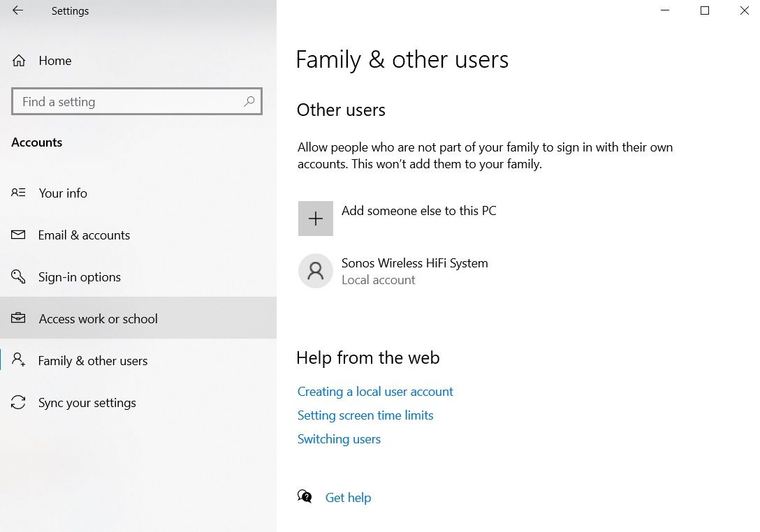Screen dimensions: 760x532
Task: Click the Email & accounts envelope icon
Action: click(x=18, y=235)
